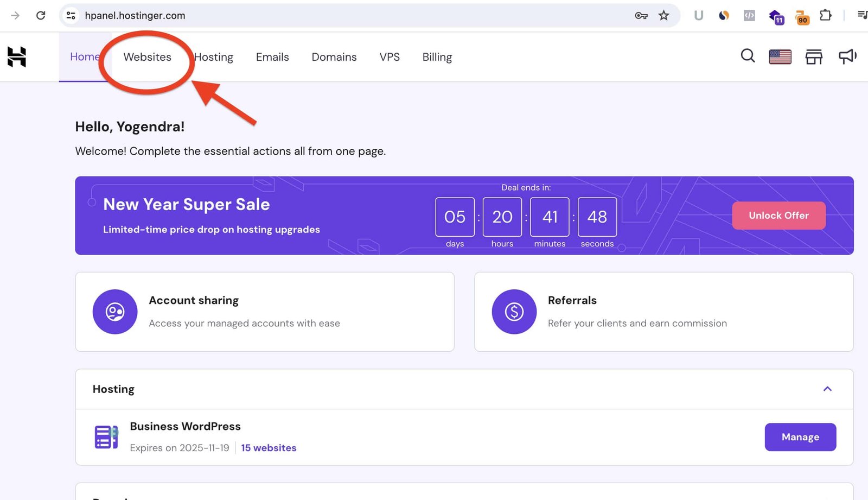Screen dimensions: 868x500
Task: Click the Business WordPress plan icon
Action: [106, 437]
